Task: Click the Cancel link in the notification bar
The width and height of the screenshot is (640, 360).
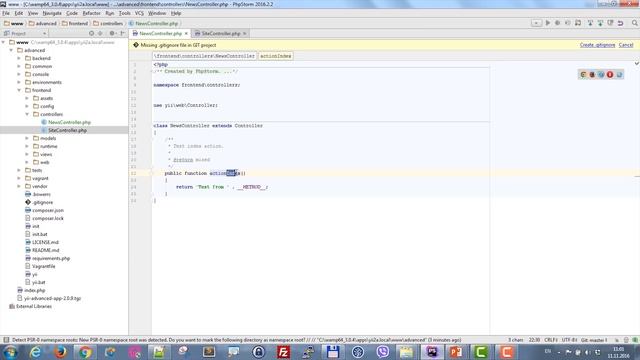Action: pos(626,45)
